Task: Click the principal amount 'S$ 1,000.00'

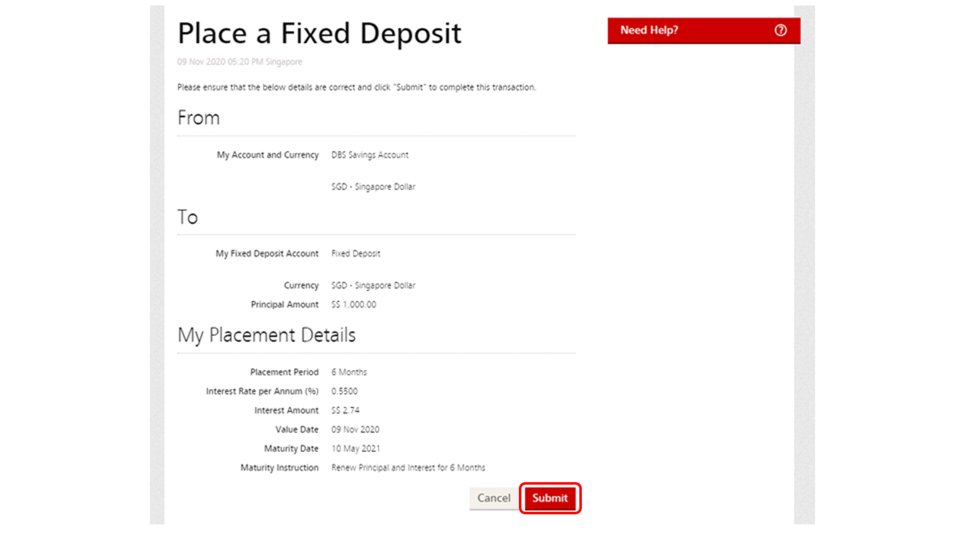Action: point(354,305)
